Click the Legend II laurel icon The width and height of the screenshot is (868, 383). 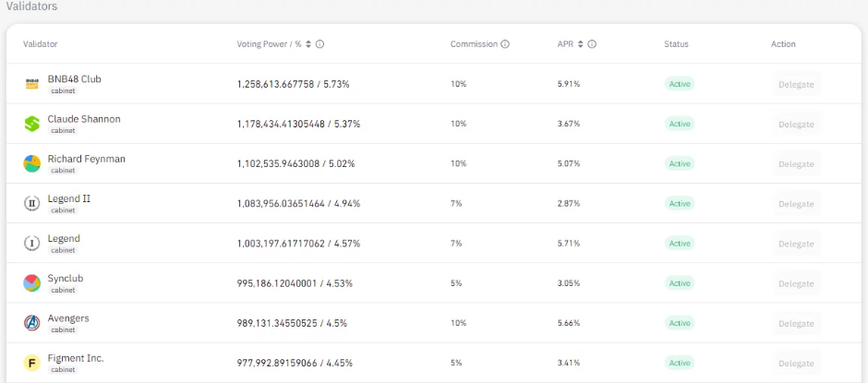(x=32, y=204)
